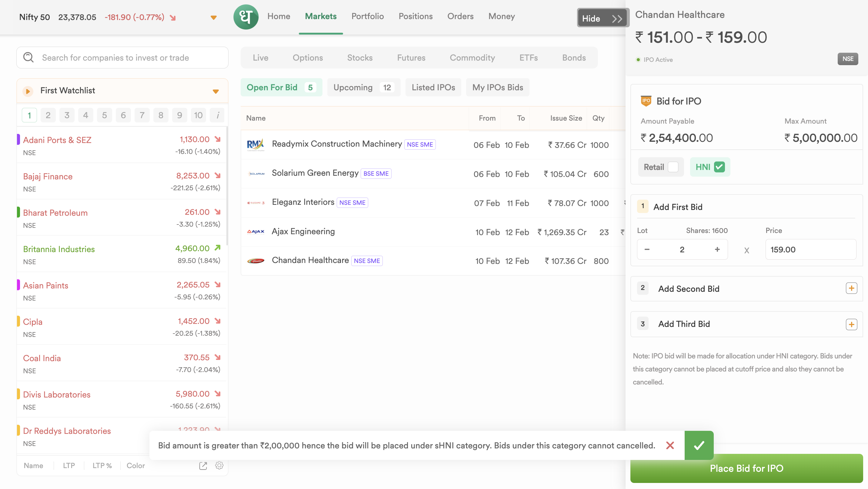Screen dimensions: 868x489
Task: Click the Eleganz Interiors logo
Action: [x=256, y=203]
